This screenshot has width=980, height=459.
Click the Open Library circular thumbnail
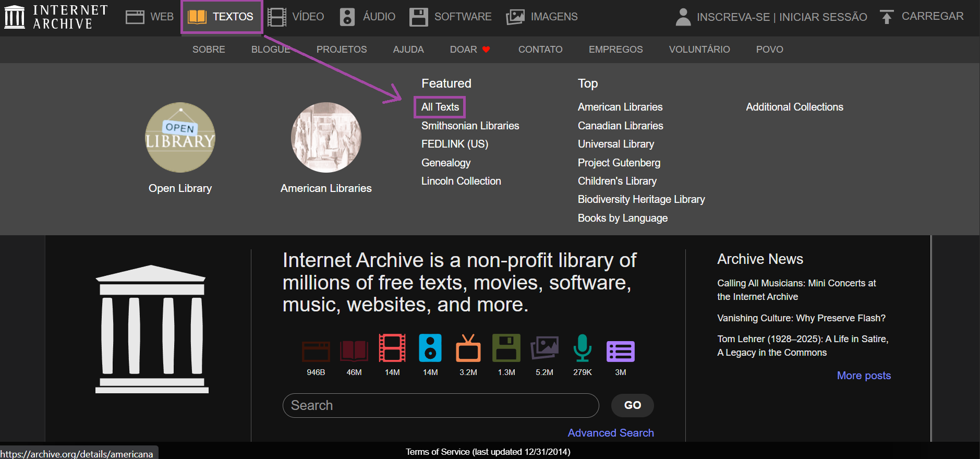point(180,137)
